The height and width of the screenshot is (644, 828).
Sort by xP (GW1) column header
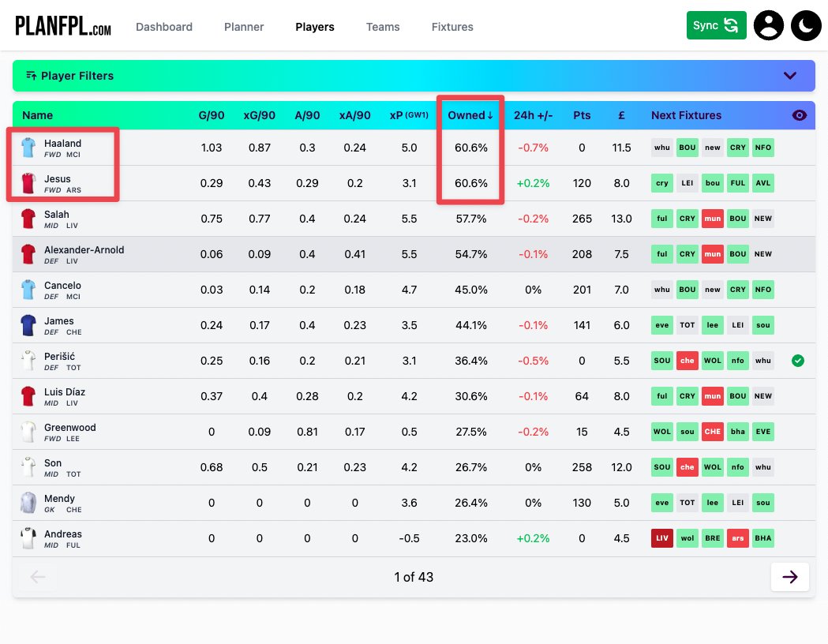click(409, 115)
